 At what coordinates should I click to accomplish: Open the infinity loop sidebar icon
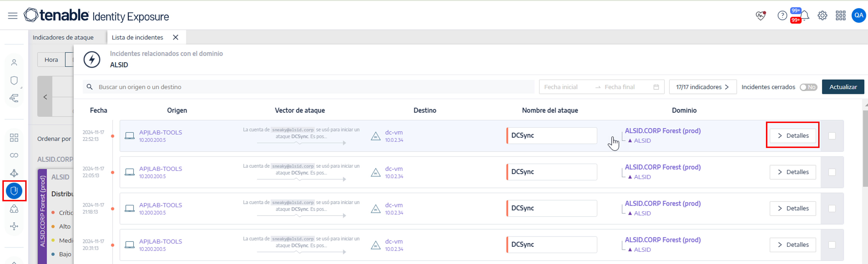pyautogui.click(x=14, y=155)
